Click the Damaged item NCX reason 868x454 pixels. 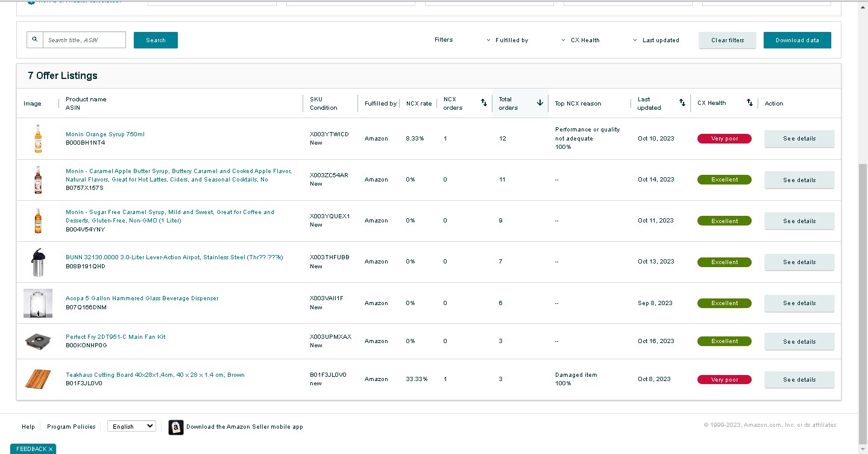[x=576, y=375]
